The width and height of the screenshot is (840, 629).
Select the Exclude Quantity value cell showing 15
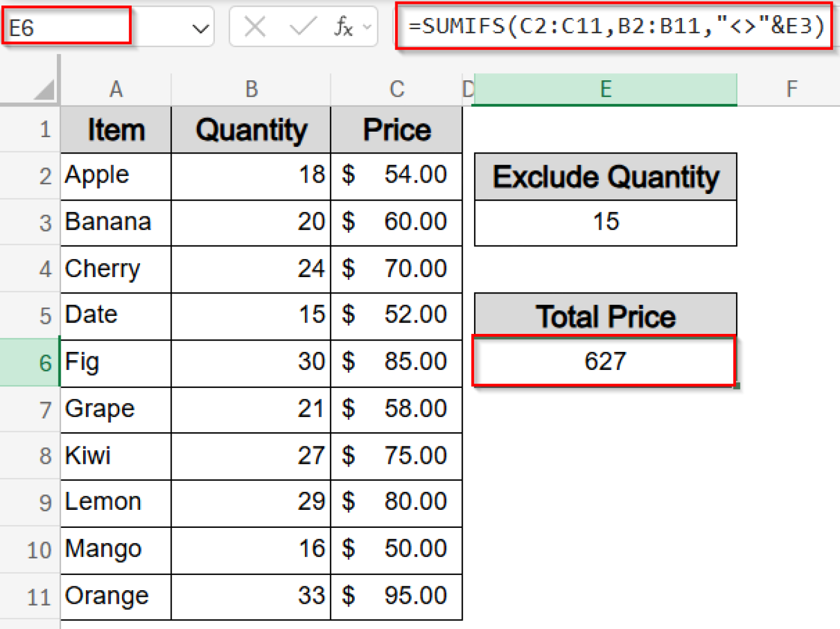(x=604, y=222)
